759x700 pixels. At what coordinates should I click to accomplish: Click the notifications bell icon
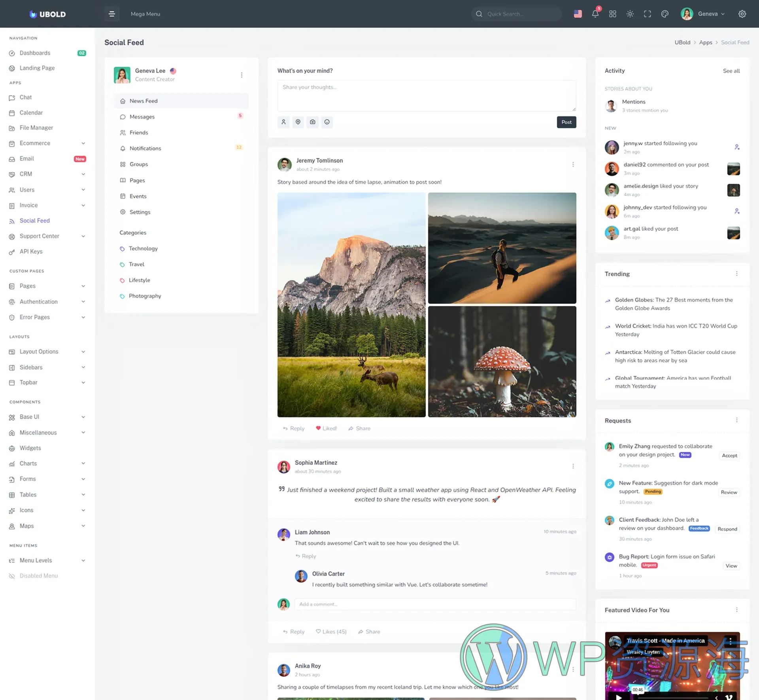point(595,14)
